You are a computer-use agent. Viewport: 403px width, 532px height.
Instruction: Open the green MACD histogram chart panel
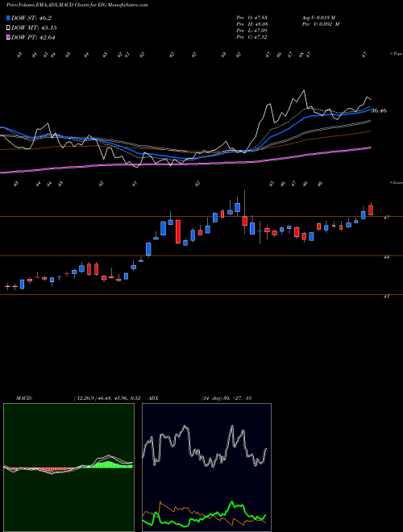click(x=69, y=468)
